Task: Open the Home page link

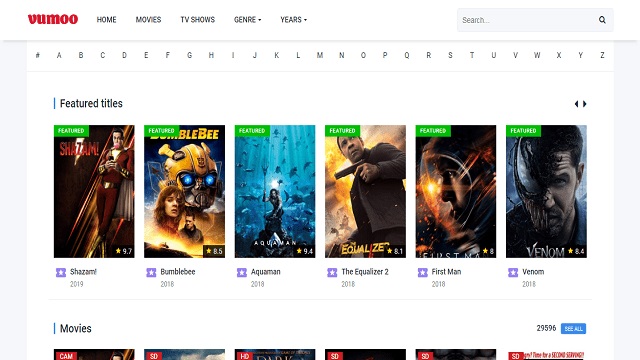Action: pos(107,20)
